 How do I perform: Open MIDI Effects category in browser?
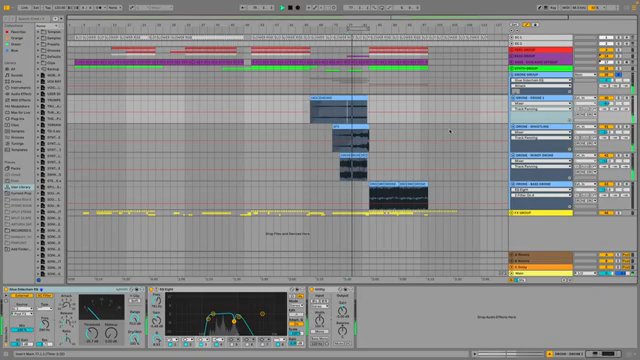(20, 100)
